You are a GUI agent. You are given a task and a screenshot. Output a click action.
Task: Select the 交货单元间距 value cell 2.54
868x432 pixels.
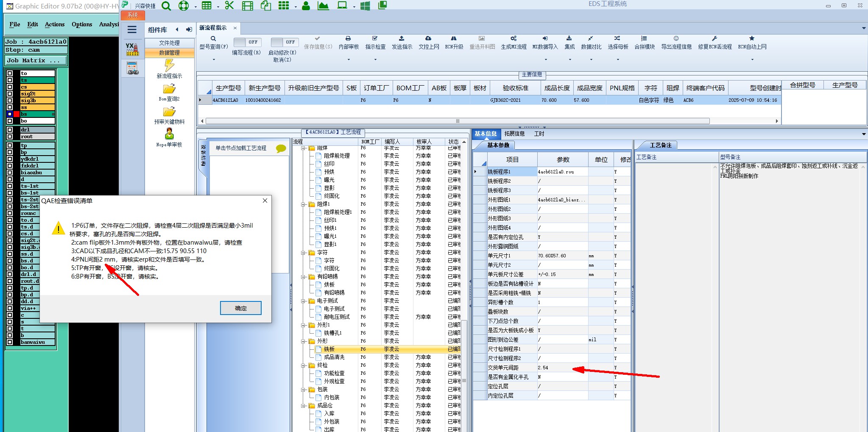click(x=563, y=368)
